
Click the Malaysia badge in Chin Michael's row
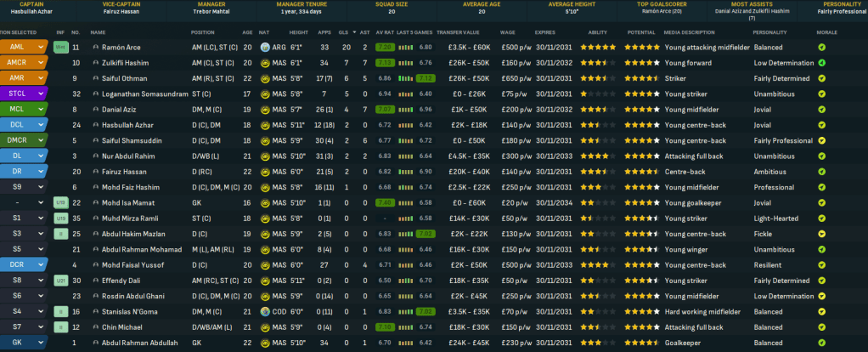point(265,326)
